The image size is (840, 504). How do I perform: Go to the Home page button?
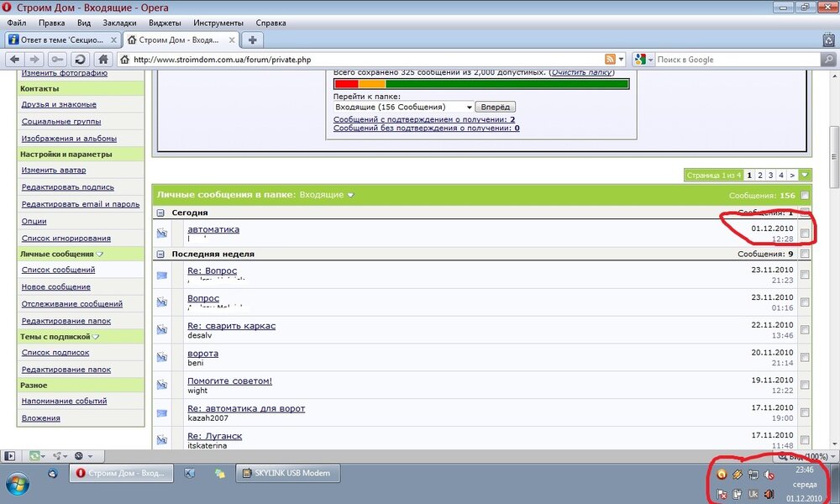[102, 60]
